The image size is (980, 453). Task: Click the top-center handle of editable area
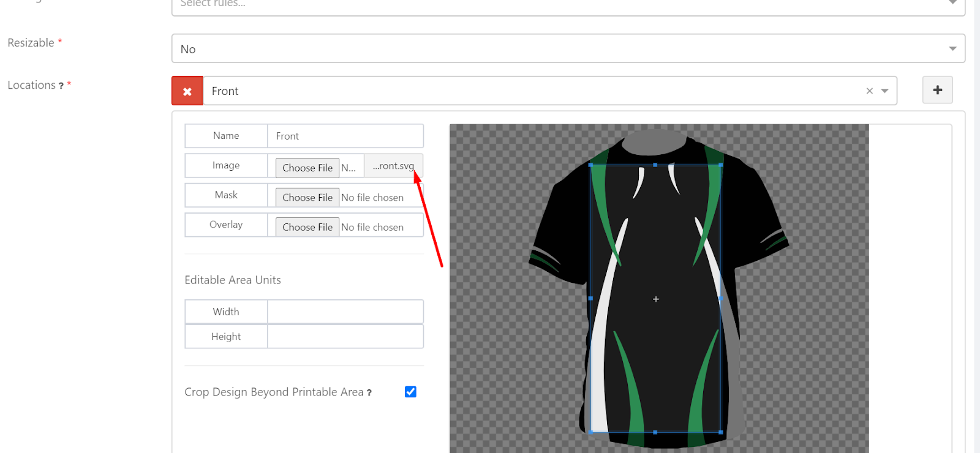click(655, 165)
